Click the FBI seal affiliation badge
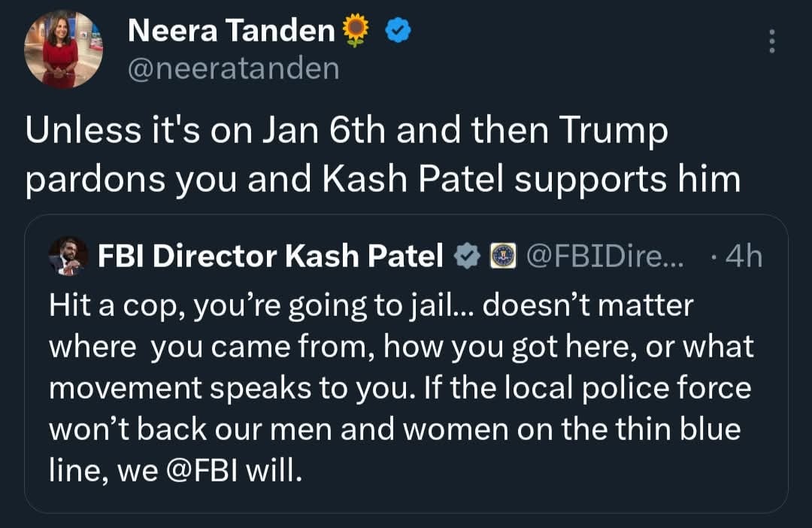Screen dimensions: 812x528 501,257
